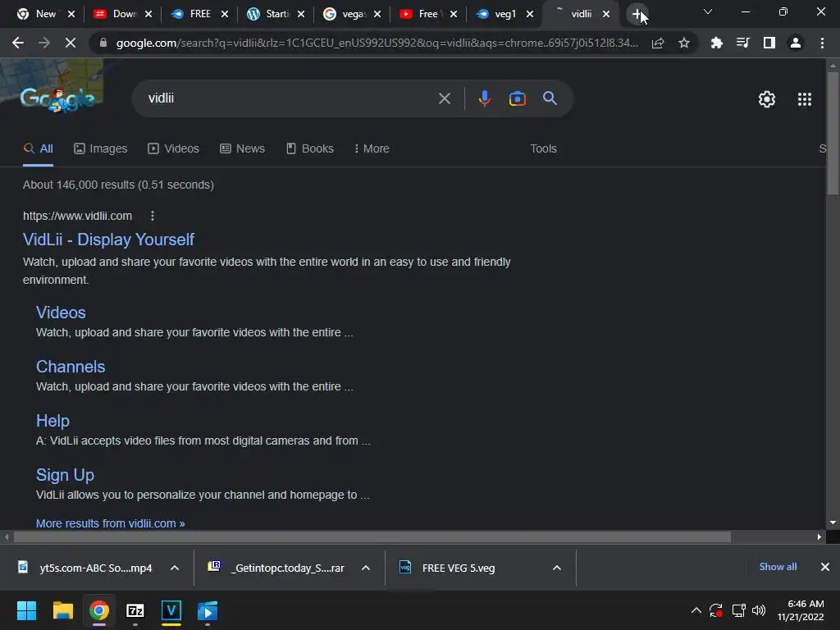Select the Videos search tab
840x630 pixels.
click(x=174, y=149)
